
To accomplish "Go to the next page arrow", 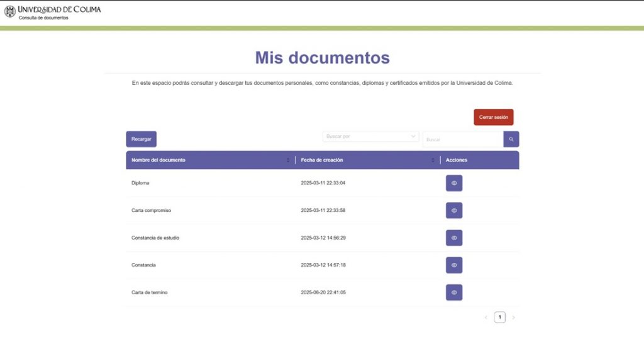I will [513, 318].
